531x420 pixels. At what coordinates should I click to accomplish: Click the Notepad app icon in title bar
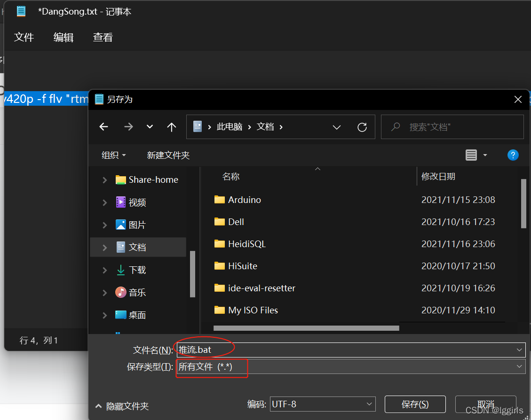(21, 11)
